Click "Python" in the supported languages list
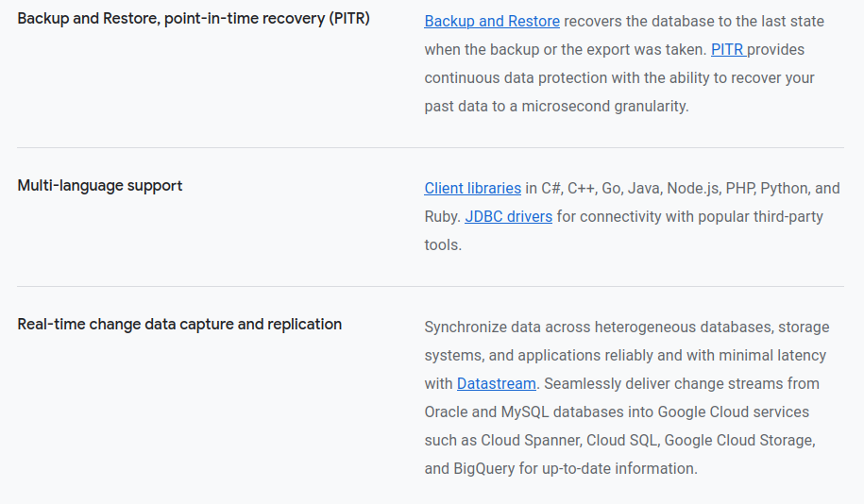The width and height of the screenshot is (864, 504). pos(785,188)
